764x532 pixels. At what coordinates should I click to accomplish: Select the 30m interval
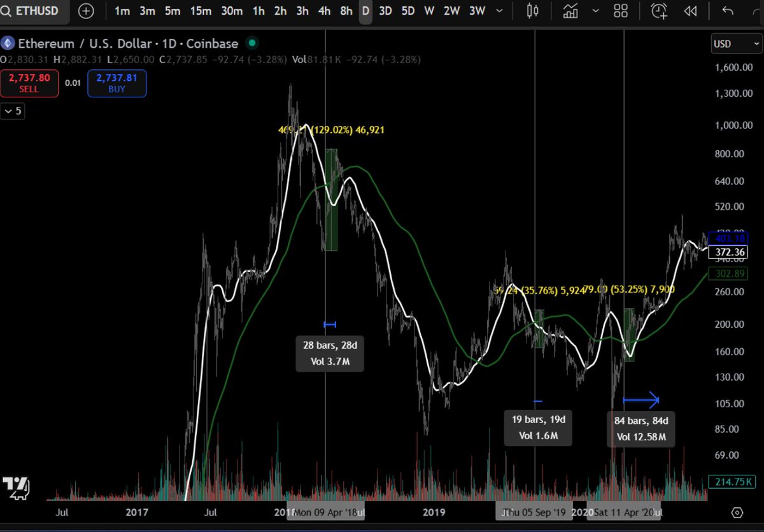pyautogui.click(x=232, y=11)
